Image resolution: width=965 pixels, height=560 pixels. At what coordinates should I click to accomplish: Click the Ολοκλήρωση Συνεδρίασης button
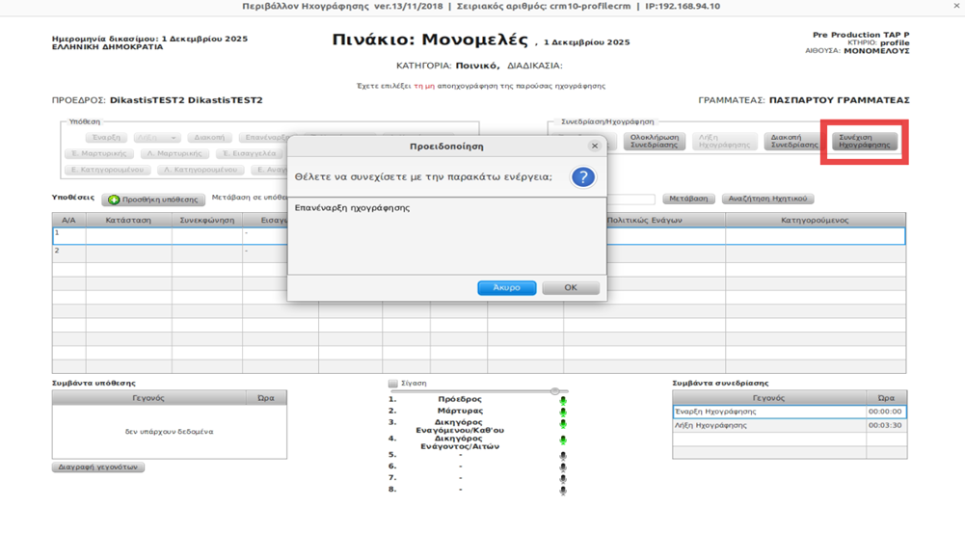click(655, 142)
